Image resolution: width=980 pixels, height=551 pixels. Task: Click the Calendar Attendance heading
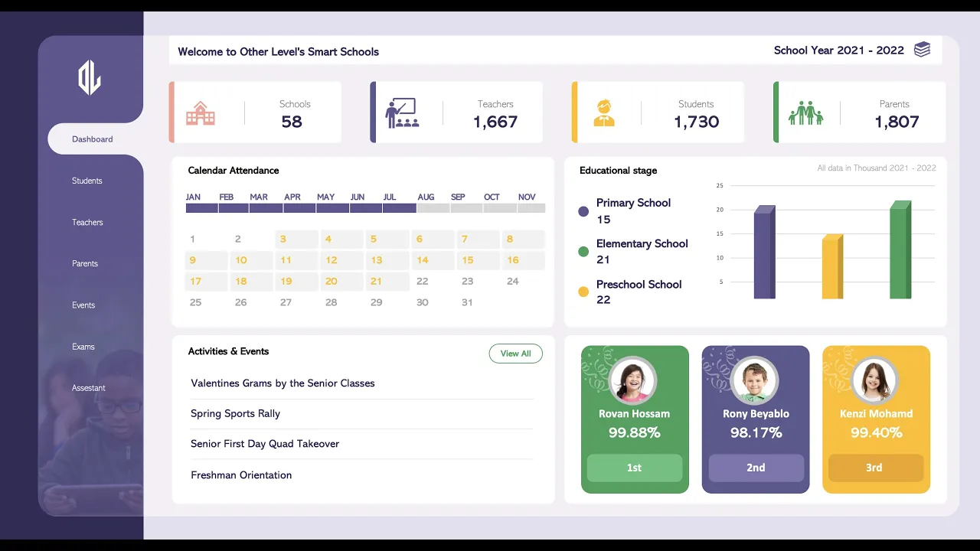234,171
